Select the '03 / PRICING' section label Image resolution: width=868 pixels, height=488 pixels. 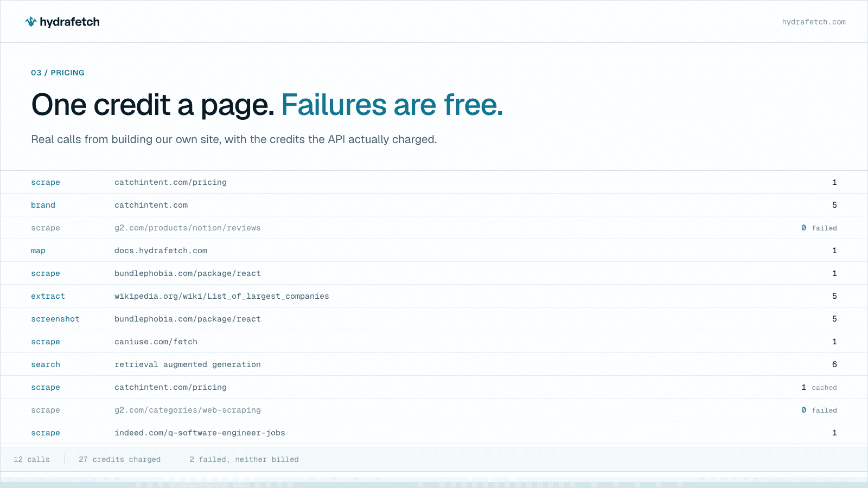(58, 73)
